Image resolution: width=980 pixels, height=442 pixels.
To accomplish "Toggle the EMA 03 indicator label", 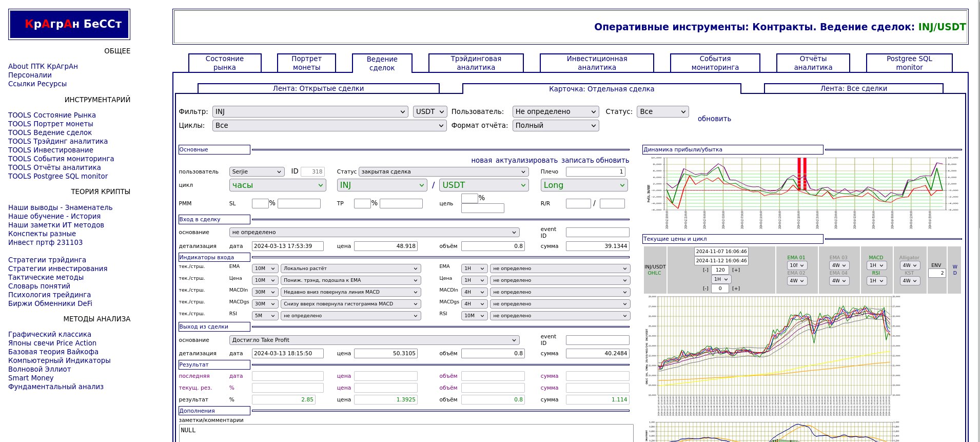I will coord(838,258).
